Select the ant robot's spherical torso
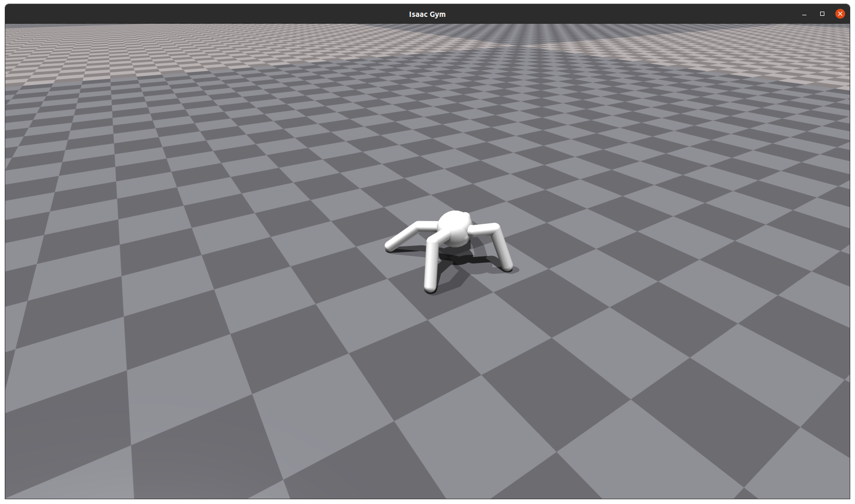 coord(453,228)
